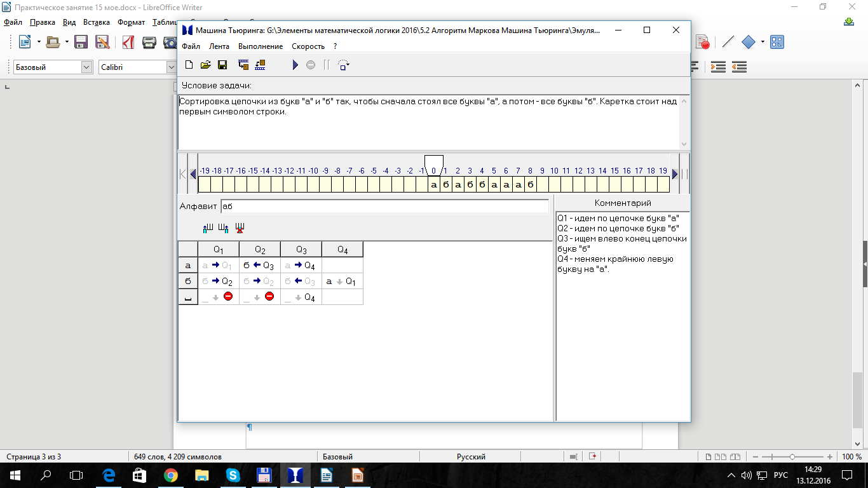The width and height of the screenshot is (868, 488).
Task: Add a state column on the right
Action: tap(224, 227)
